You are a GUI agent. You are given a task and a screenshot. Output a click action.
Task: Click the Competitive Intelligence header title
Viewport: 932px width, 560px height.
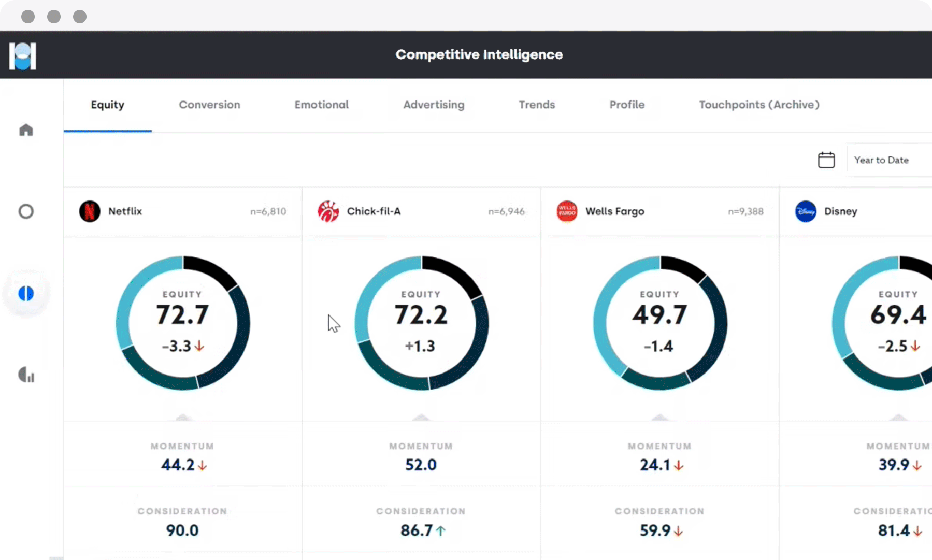coord(479,54)
